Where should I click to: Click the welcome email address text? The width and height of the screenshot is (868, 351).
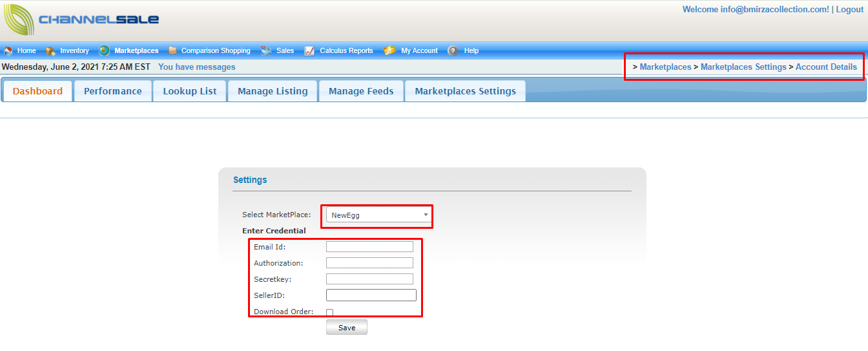[773, 9]
